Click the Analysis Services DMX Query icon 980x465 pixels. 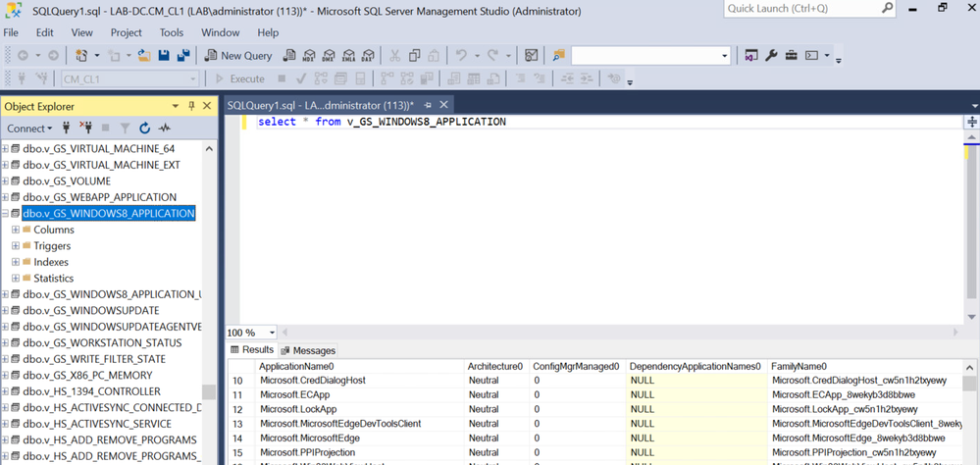click(x=329, y=56)
